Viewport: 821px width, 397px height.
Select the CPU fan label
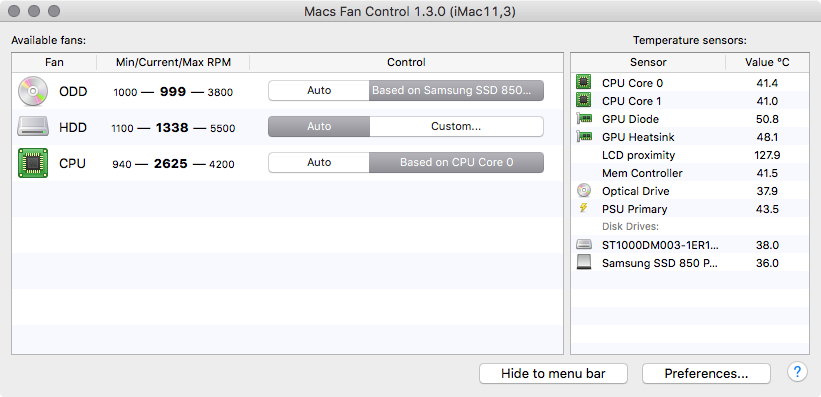pos(72,164)
